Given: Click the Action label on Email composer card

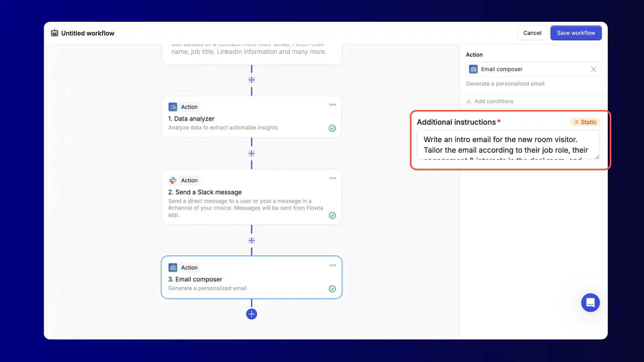Looking at the screenshot, I should pyautogui.click(x=189, y=267).
